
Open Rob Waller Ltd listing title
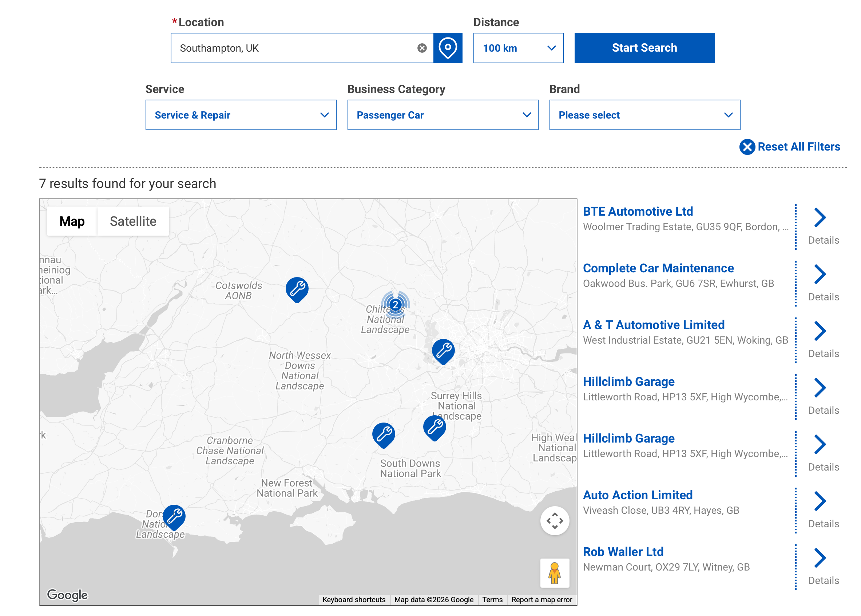click(x=623, y=552)
